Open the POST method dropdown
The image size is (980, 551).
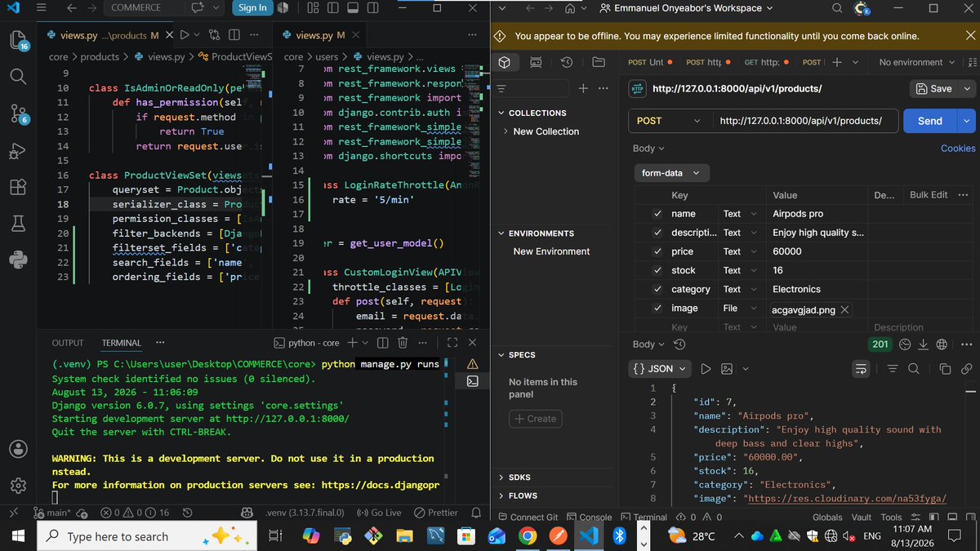pyautogui.click(x=670, y=121)
